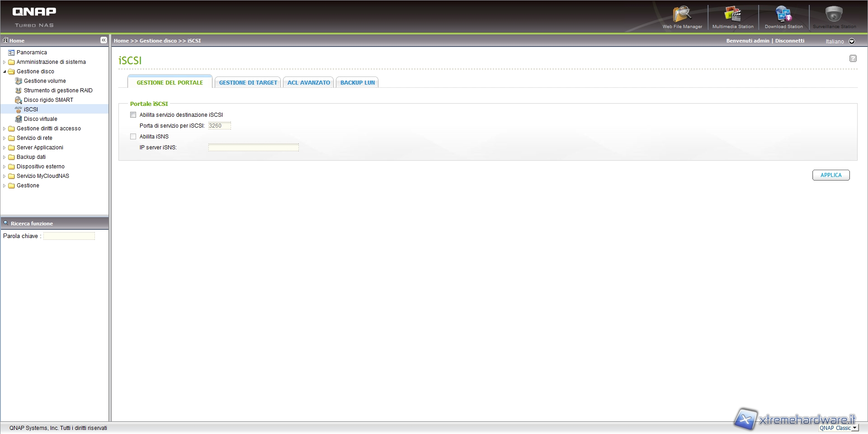
Task: Collapse Gestione disco tree node
Action: 5,72
